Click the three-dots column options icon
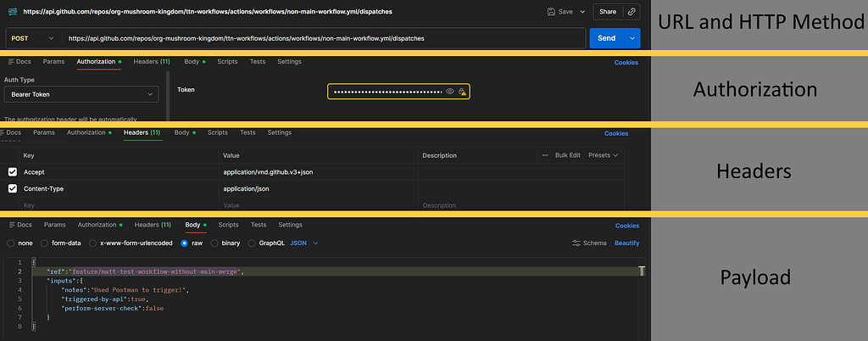 point(545,155)
